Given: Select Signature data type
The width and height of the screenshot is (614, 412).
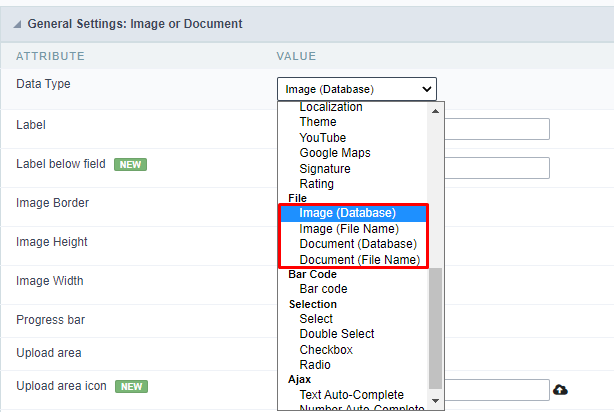Looking at the screenshot, I should (x=325, y=168).
